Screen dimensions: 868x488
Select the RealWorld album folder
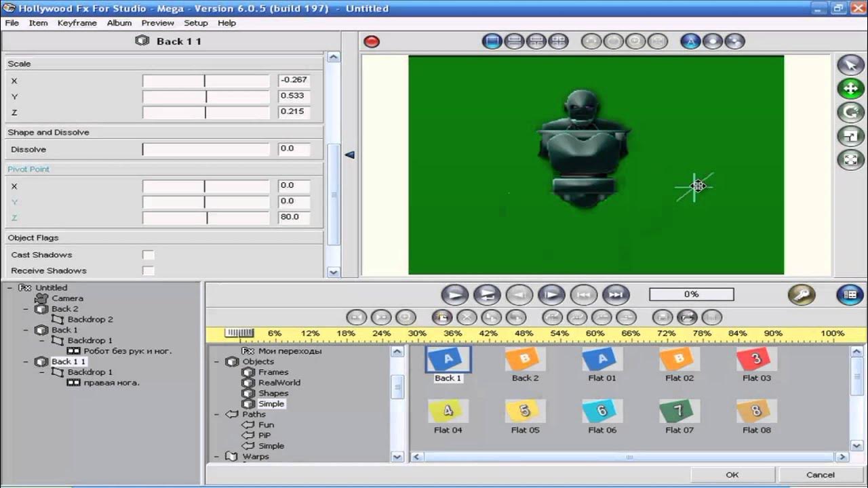279,383
